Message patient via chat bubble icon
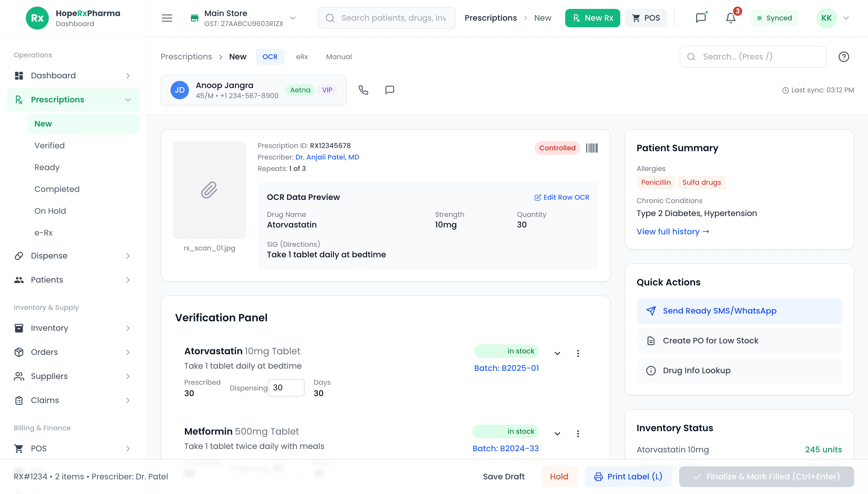This screenshot has width=868, height=494. pos(389,90)
